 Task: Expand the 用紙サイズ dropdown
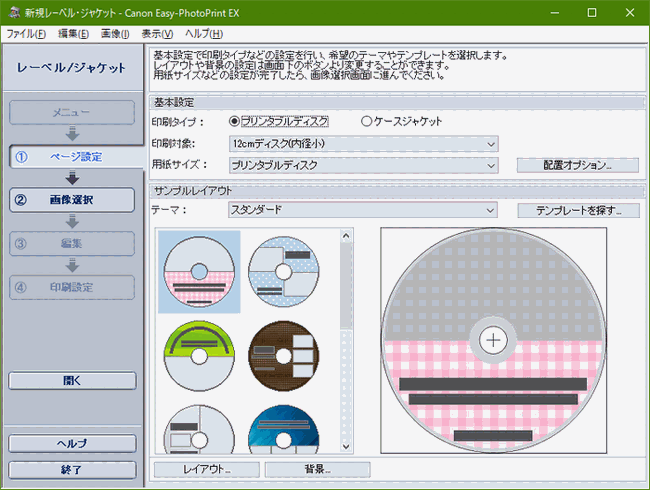362,165
